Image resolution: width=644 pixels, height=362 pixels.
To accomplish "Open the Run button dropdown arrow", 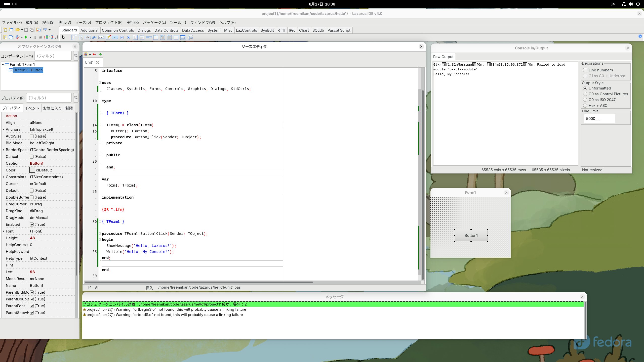I will point(30,37).
